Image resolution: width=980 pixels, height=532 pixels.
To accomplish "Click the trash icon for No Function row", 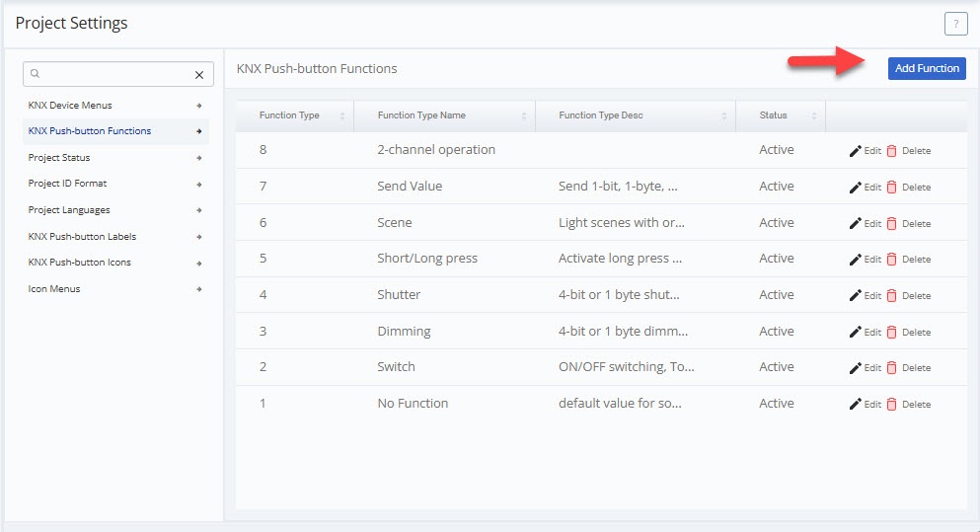I will click(x=892, y=404).
